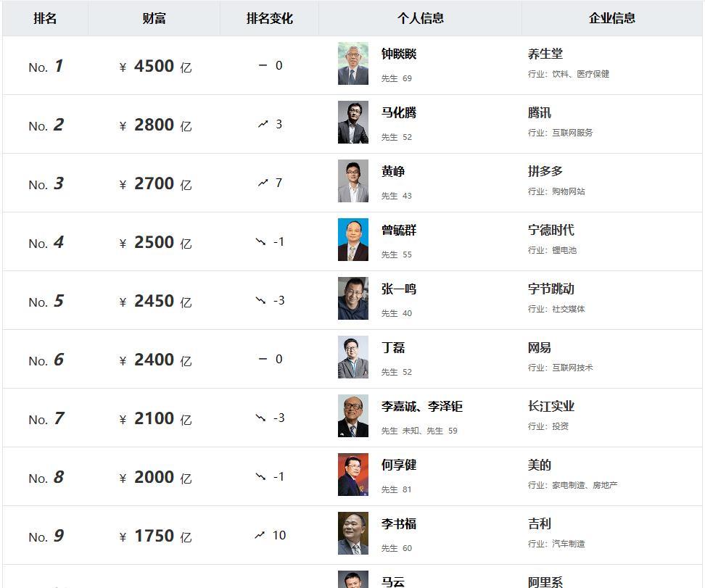Viewport: 705px width, 588px height.
Task: Click the company name 长江实业
Action: pos(551,407)
